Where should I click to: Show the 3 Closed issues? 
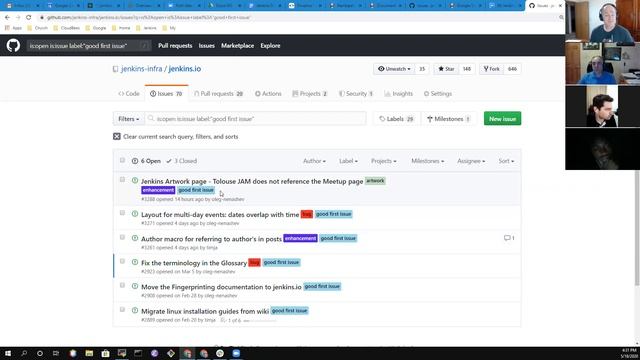[182, 161]
